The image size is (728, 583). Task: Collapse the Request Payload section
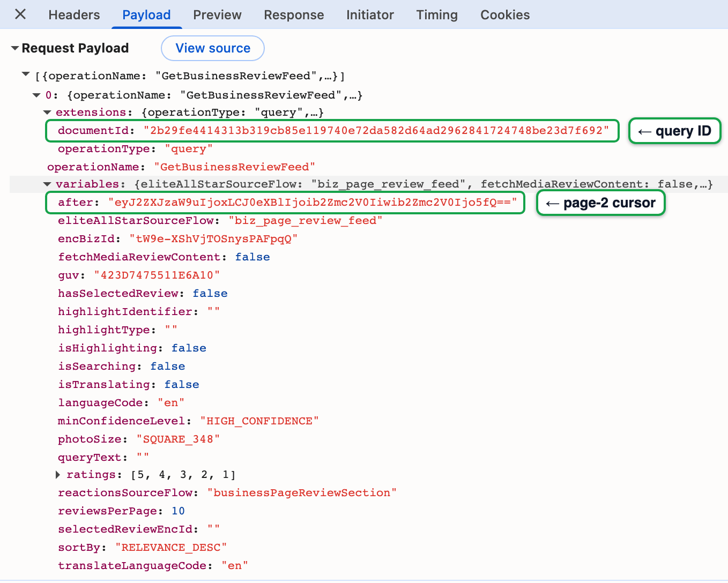(15, 48)
